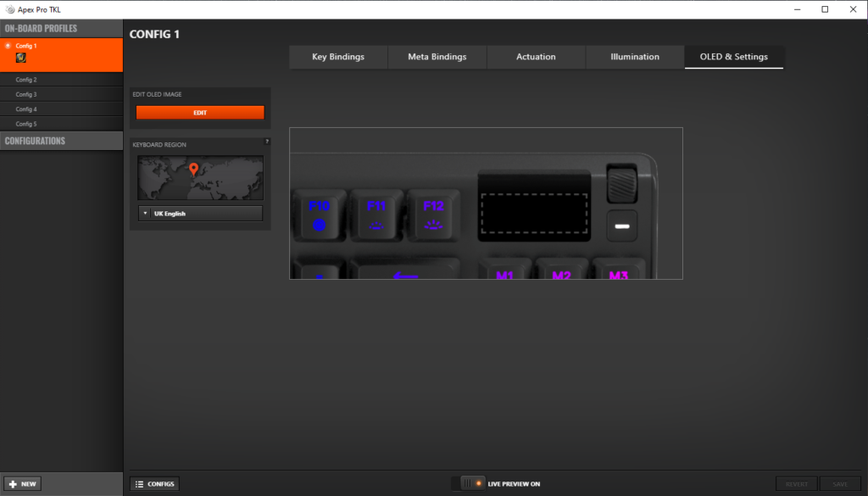Select Config 4 profile
The image size is (868, 496).
[61, 109]
